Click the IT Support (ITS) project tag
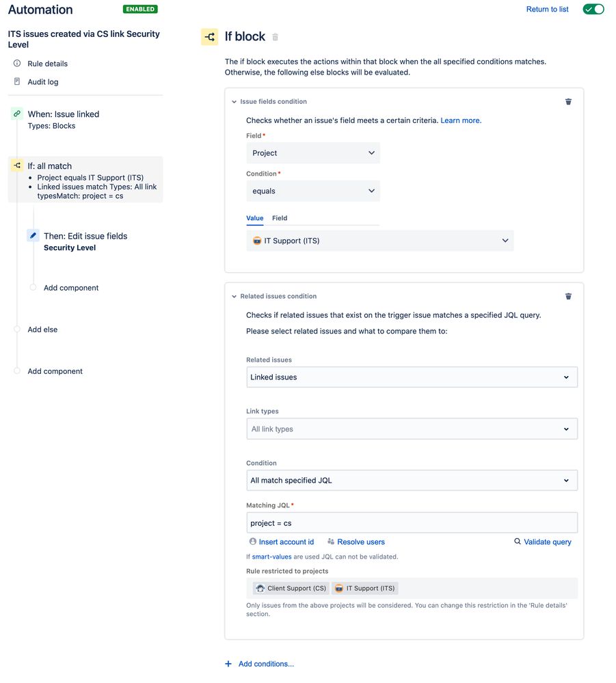The width and height of the screenshot is (616, 683). tap(364, 589)
